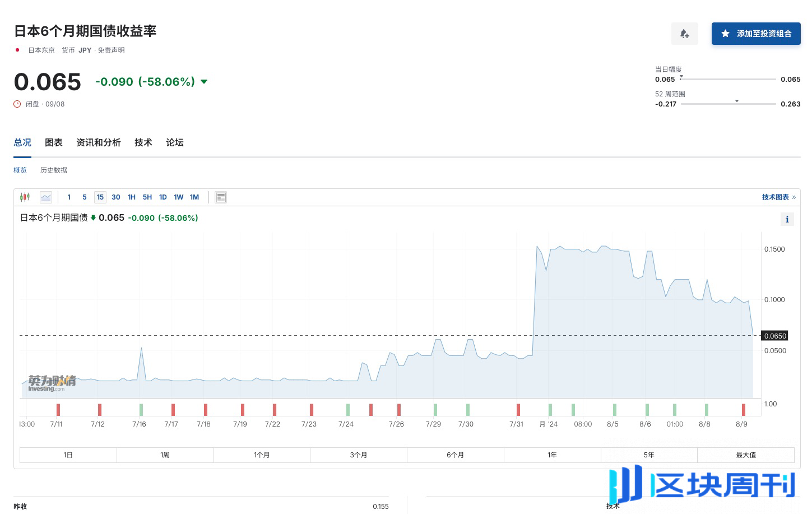This screenshot has width=812, height=514.
Task: Set chart range to 最大值
Action: coord(746,455)
